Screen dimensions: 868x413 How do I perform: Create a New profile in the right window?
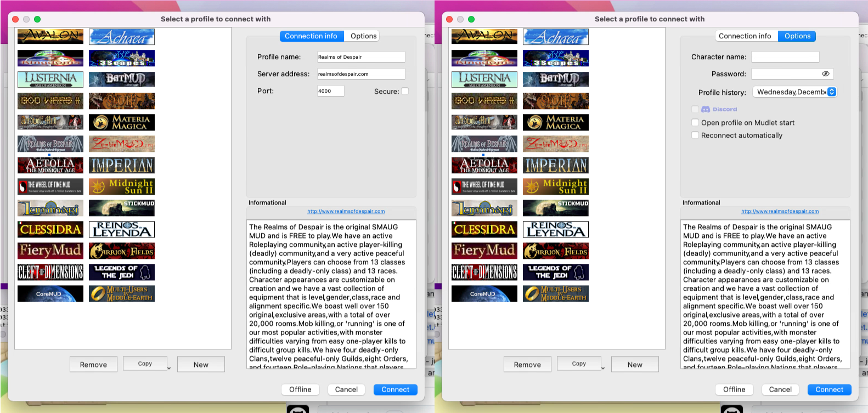coord(635,364)
